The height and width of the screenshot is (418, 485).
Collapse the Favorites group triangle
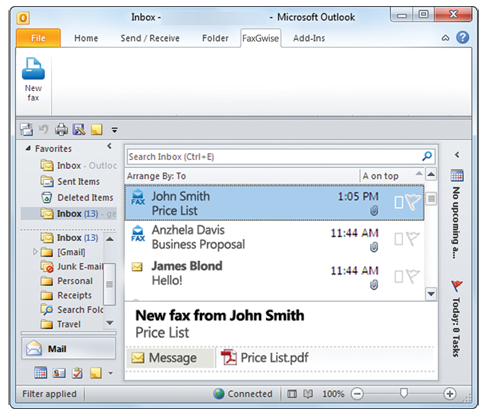tap(28, 148)
